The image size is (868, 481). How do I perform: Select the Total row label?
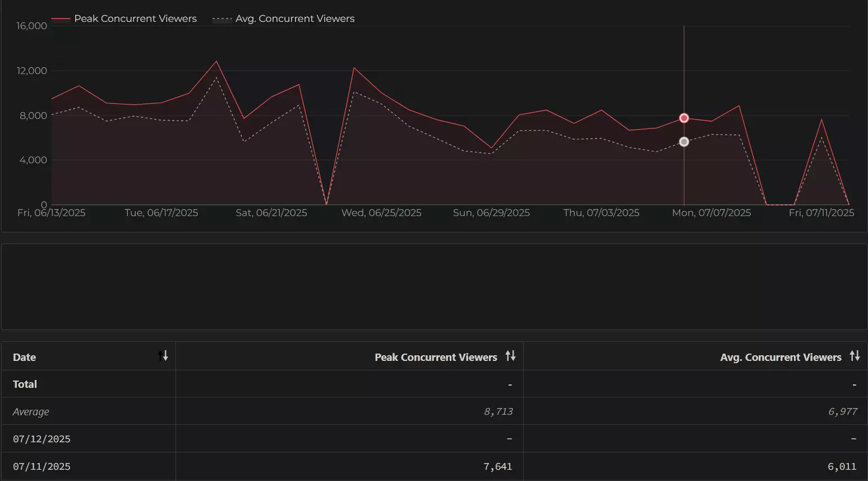[25, 384]
